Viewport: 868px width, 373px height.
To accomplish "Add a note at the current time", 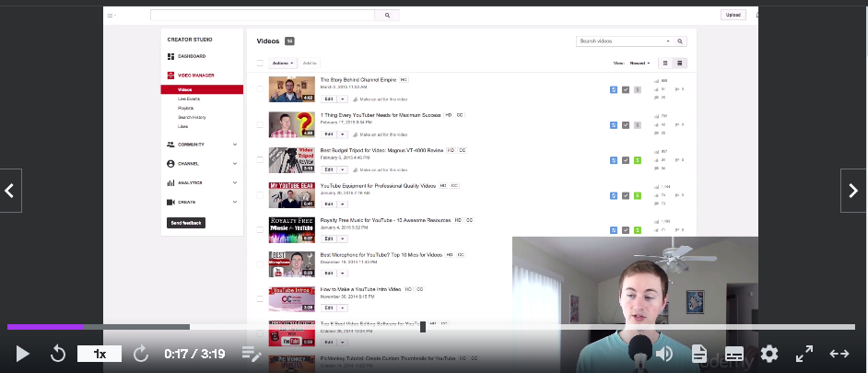I will 252,354.
